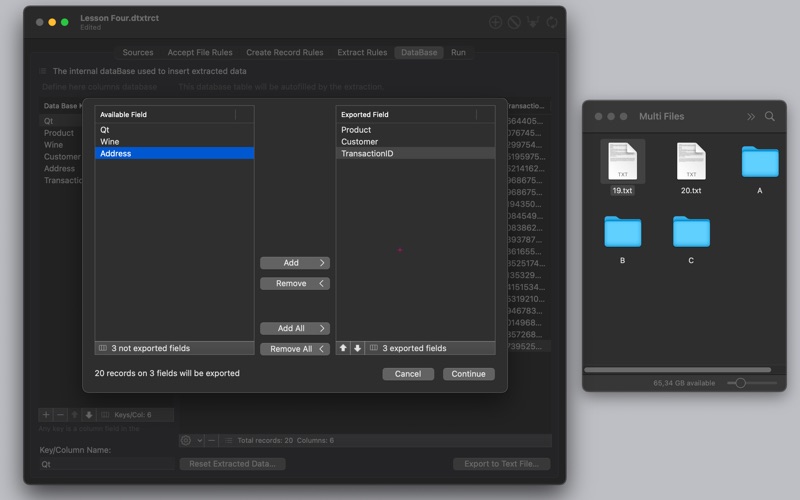Click the columns icon beside '3 exported fields'
Screen dimensions: 800x500
coord(373,348)
